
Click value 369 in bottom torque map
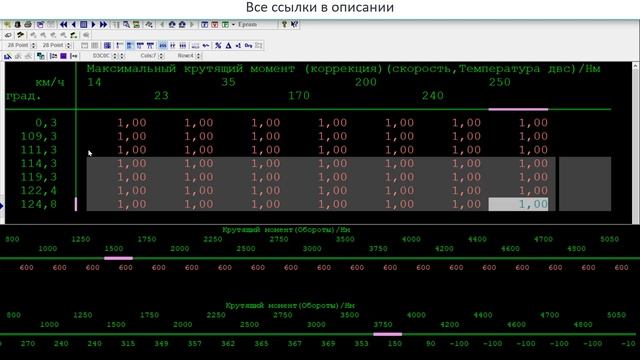pyautogui.click(x=328, y=344)
